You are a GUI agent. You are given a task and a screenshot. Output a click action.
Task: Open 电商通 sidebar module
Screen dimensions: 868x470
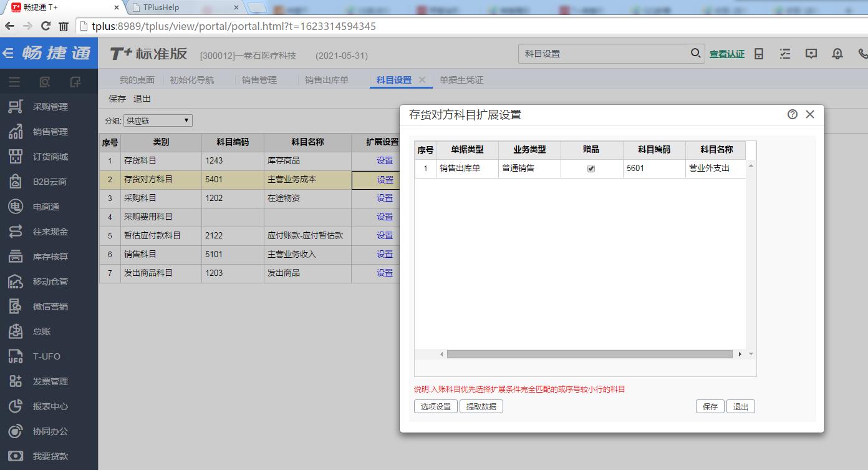[49, 207]
